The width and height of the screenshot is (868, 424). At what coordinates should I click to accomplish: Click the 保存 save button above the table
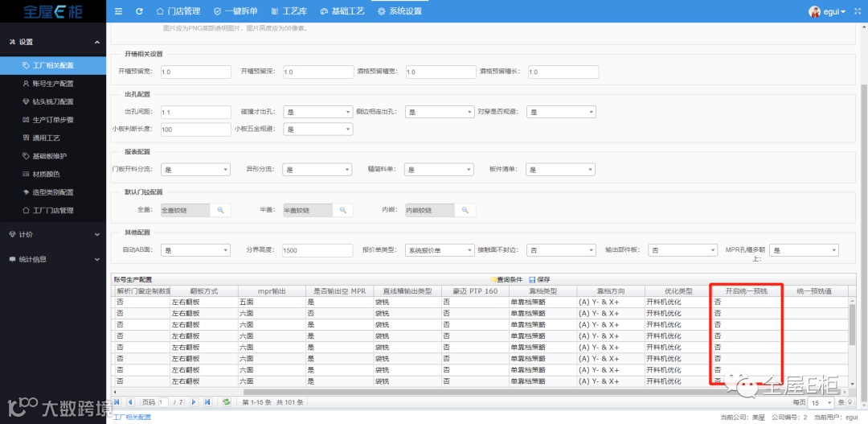click(x=539, y=279)
